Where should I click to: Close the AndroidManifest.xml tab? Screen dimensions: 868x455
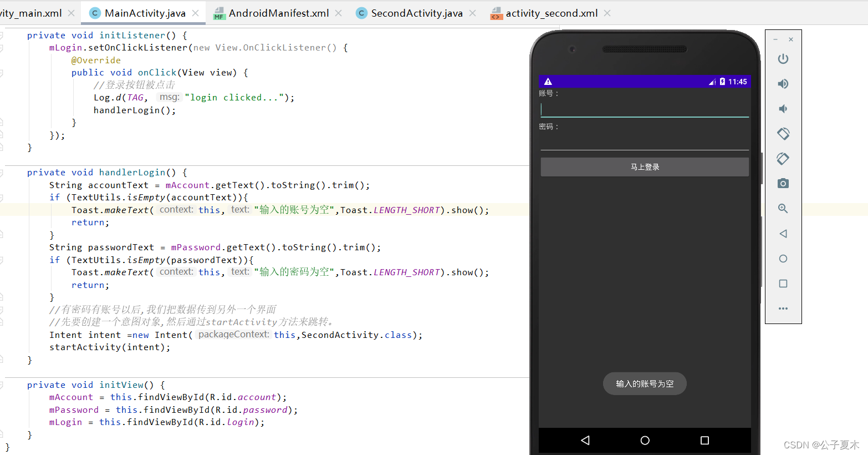pos(338,13)
